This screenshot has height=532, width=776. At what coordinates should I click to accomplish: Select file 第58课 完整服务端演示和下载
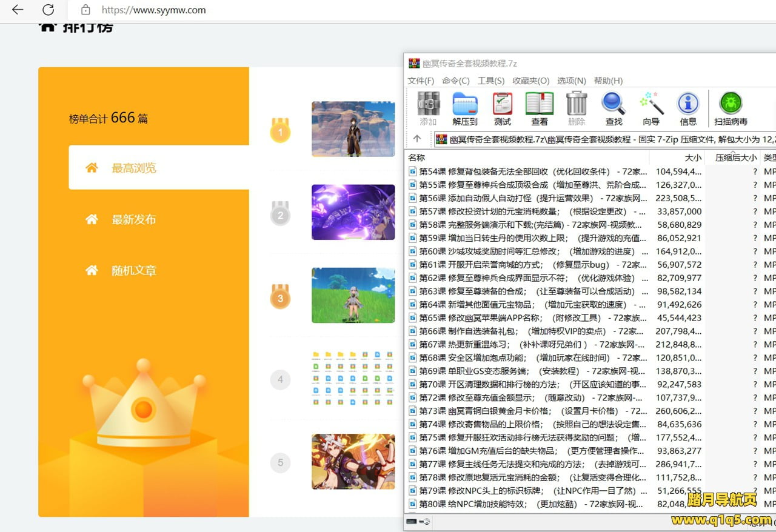[527, 225]
